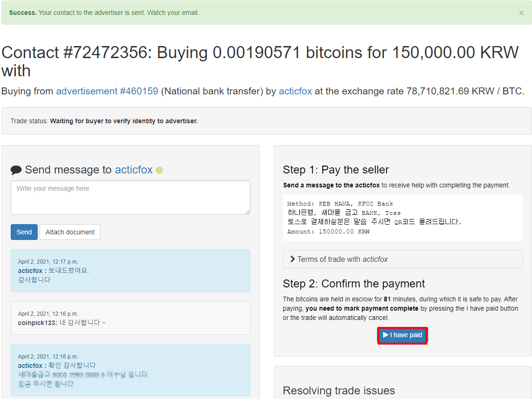Click the Attach document button
The width and height of the screenshot is (532, 399).
pos(70,232)
